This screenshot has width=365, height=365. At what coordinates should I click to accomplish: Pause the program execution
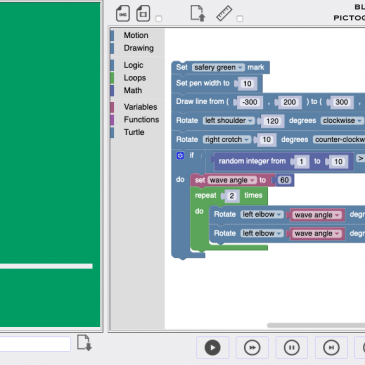pyautogui.click(x=291, y=348)
